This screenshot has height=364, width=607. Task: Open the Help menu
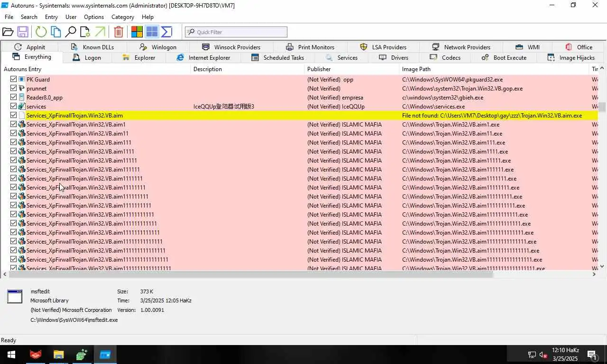147,17
